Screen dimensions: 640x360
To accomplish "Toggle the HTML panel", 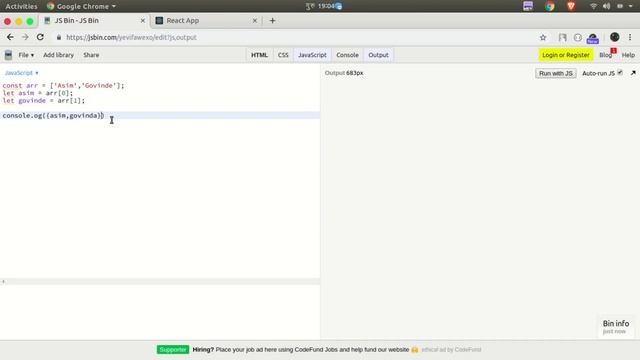I will coord(259,55).
